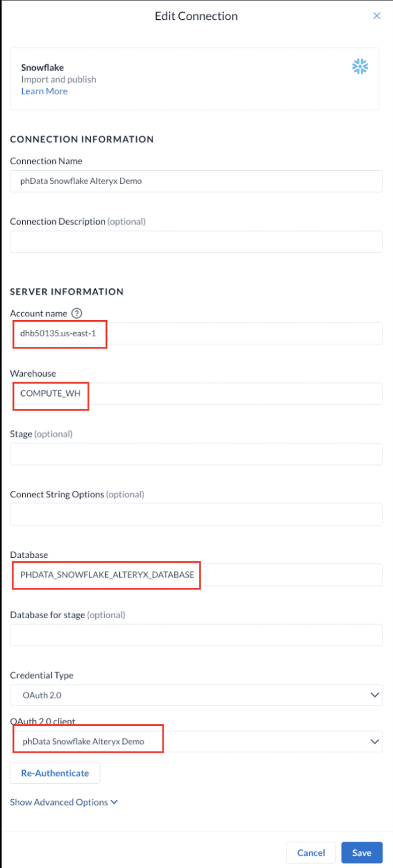Click the Database for stage field
Screen dimensions: 393x868
196,635
